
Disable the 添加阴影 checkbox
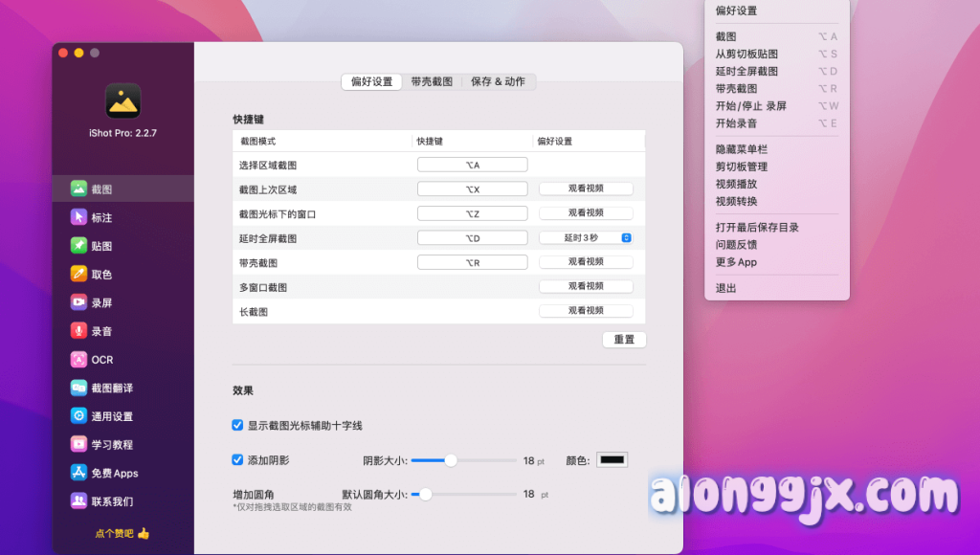tap(237, 460)
